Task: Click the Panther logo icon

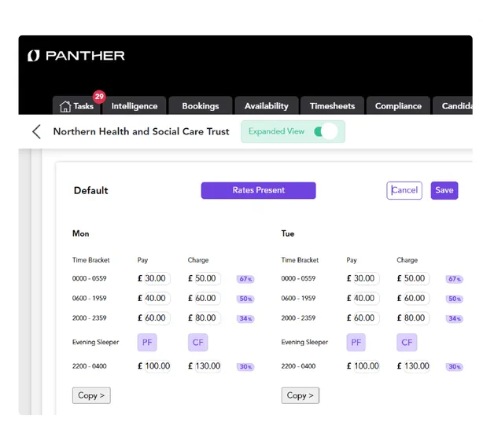Action: 34,56
